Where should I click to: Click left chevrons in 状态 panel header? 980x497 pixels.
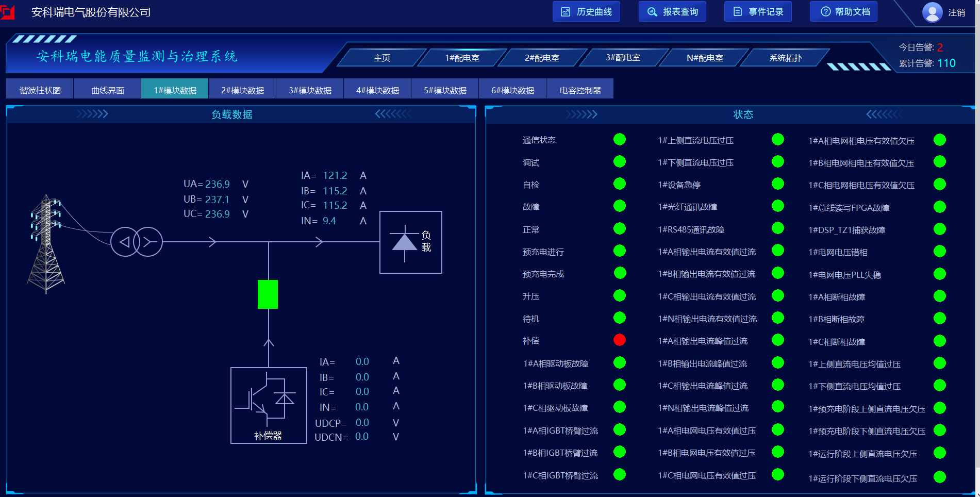581,114
